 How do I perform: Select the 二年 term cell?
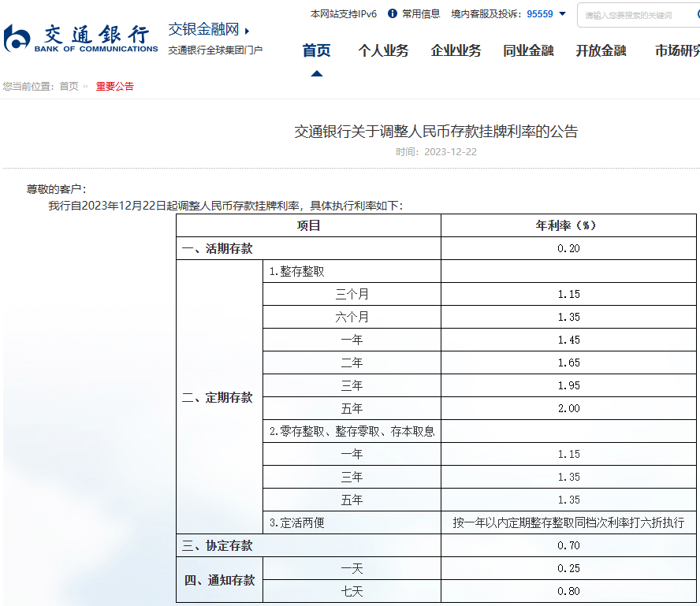pos(352,362)
